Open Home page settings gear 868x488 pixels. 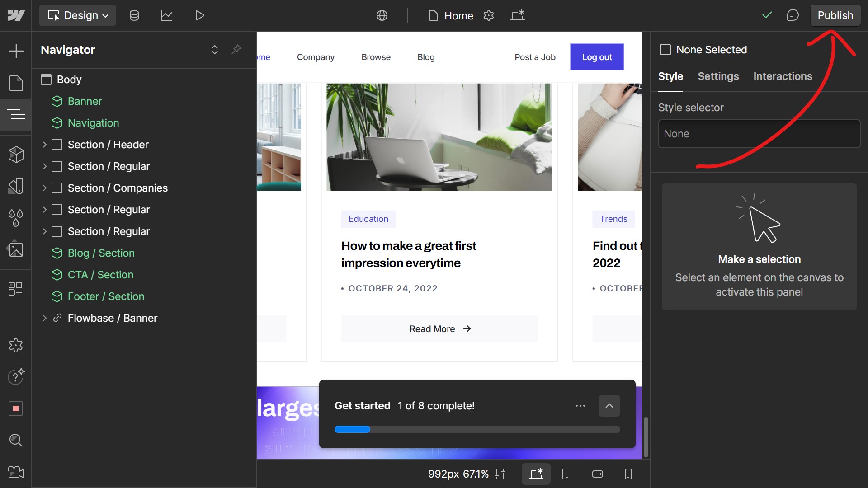489,15
